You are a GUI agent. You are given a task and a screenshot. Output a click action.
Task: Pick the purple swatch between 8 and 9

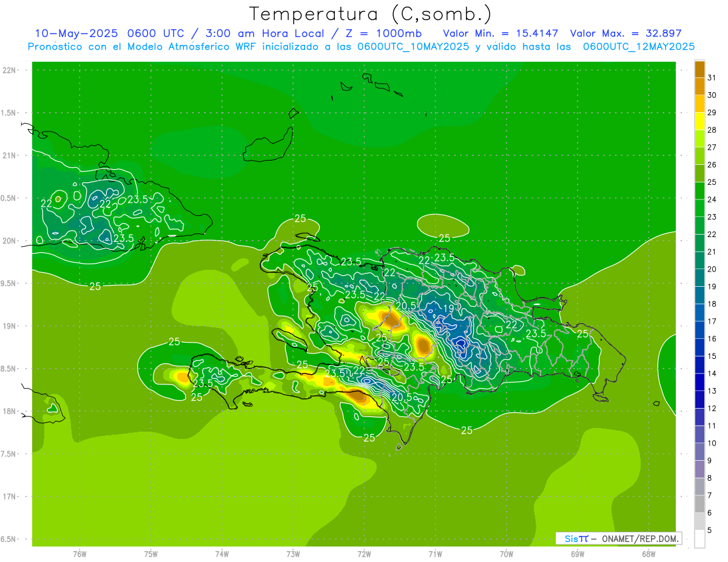click(x=699, y=469)
